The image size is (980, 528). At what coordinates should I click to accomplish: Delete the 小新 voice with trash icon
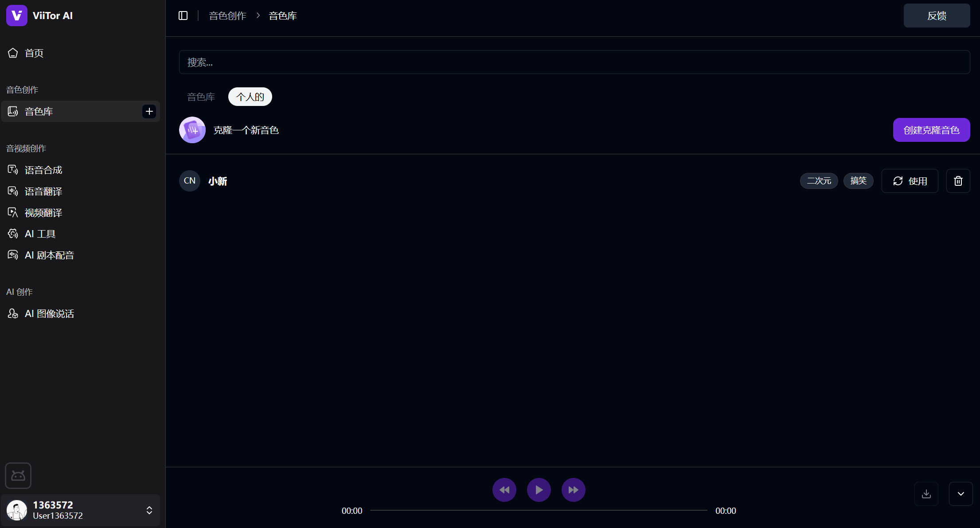tap(958, 181)
